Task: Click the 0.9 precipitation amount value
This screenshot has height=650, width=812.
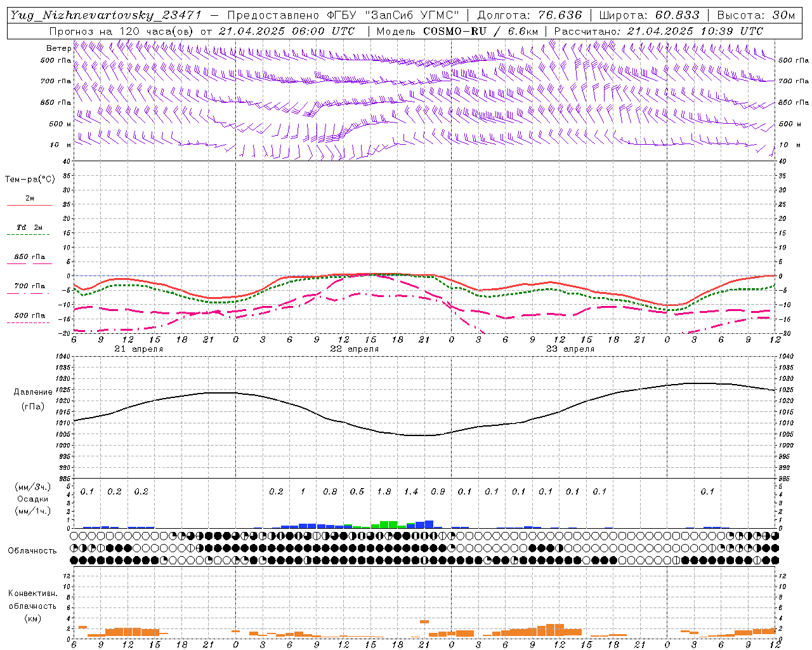Action: [438, 491]
